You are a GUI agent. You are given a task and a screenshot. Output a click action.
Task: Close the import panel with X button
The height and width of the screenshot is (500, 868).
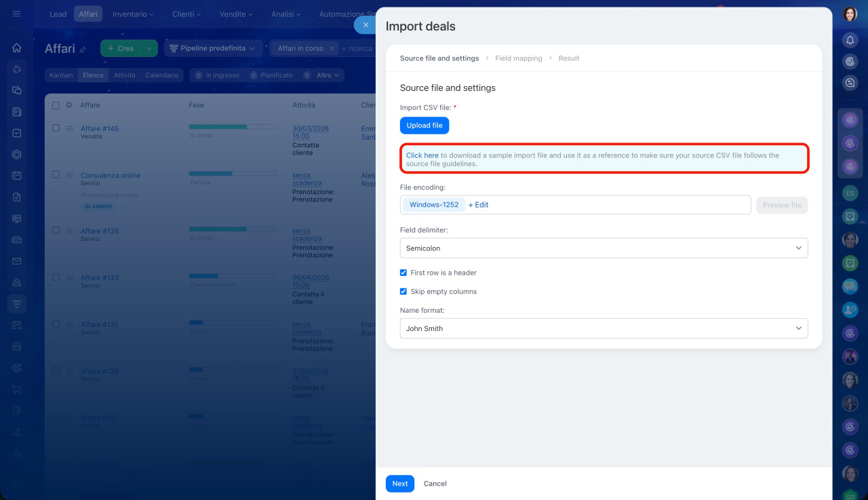click(x=366, y=25)
